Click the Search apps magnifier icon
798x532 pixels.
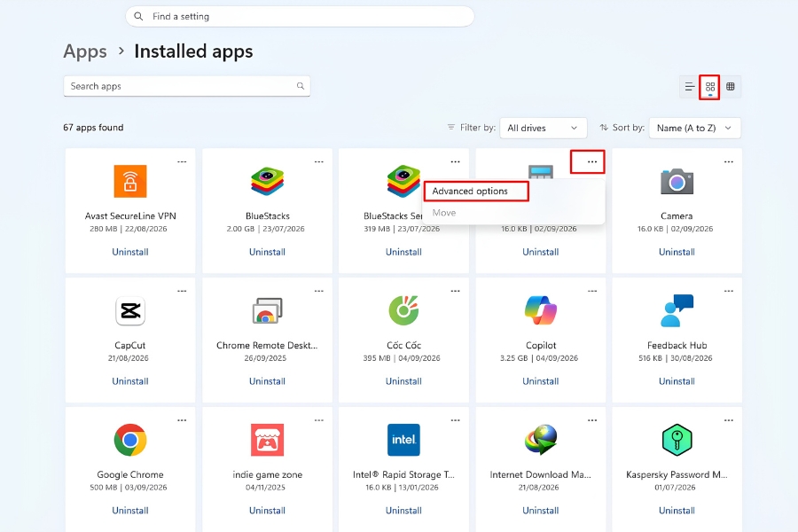point(301,86)
